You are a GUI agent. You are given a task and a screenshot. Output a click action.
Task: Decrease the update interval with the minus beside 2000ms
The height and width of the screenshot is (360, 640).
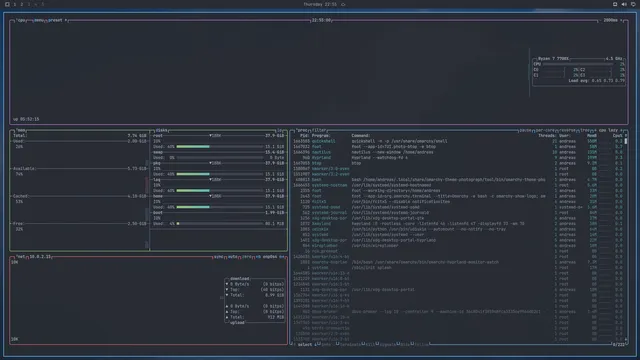[x=600, y=20]
